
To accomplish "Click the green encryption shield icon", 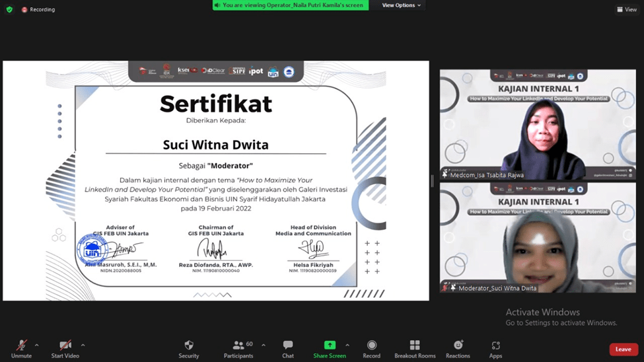I will pos(9,10).
